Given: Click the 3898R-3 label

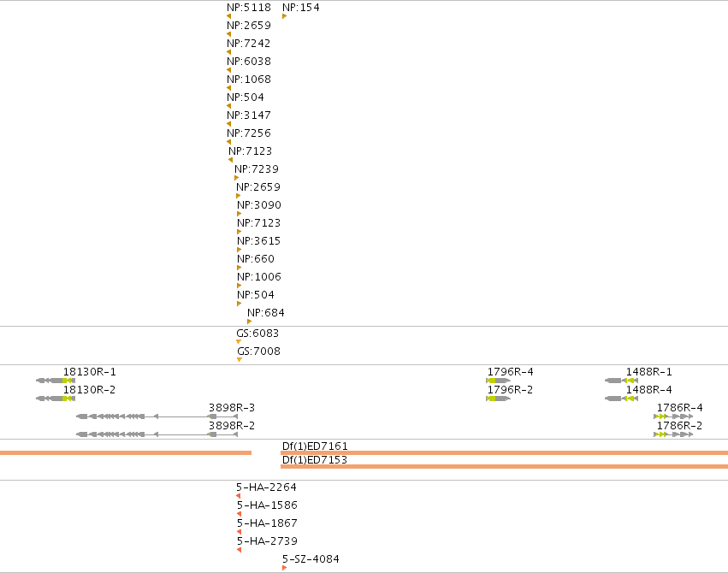Looking at the screenshot, I should 232,407.
